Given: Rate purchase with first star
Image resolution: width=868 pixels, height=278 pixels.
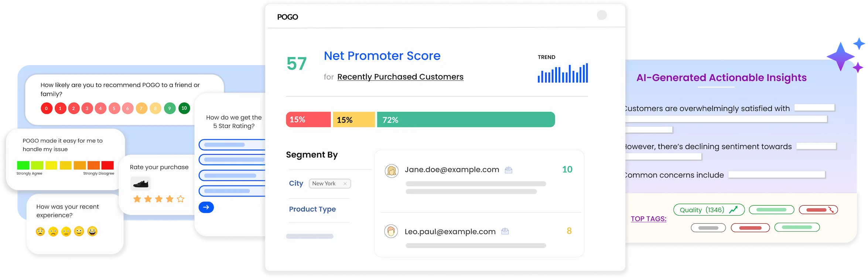Looking at the screenshot, I should [137, 199].
